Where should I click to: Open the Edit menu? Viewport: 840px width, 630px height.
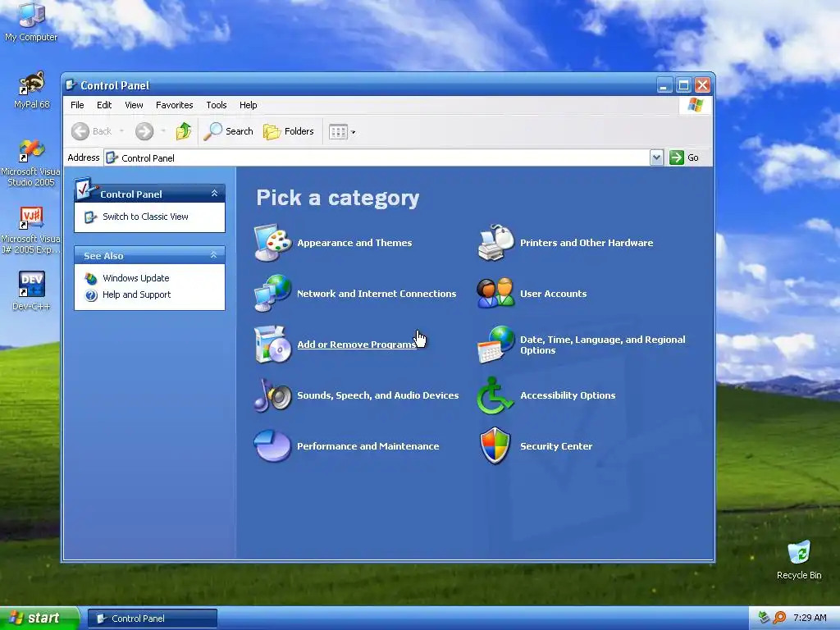tap(104, 105)
